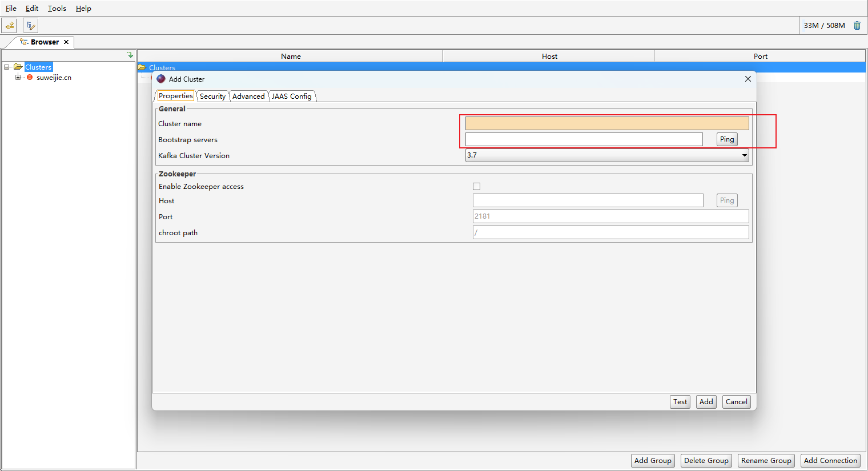
Task: Click the Ping button for Bootstrap servers
Action: [x=726, y=139]
